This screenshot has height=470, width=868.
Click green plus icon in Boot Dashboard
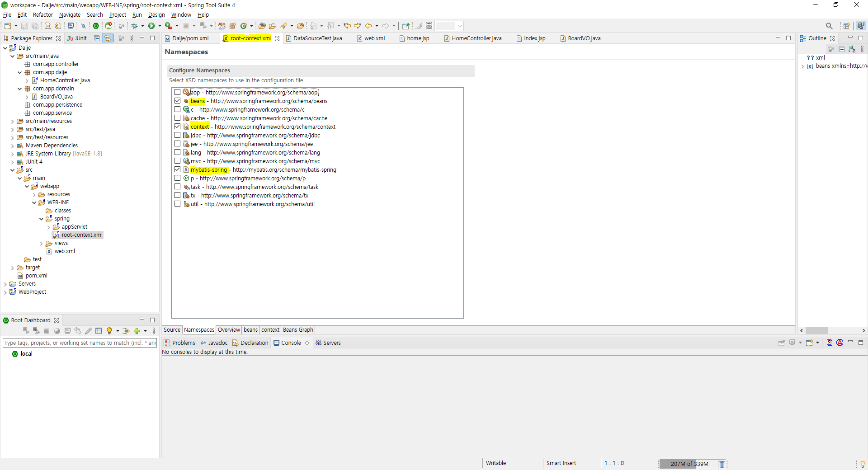137,331
